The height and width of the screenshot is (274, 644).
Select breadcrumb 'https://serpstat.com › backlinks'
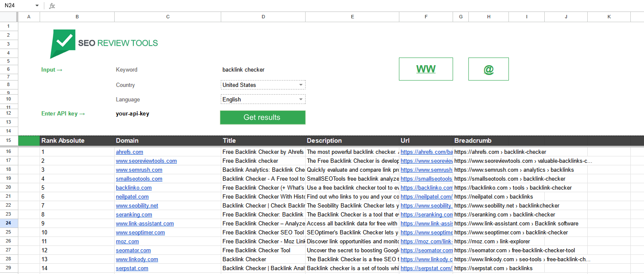(494, 268)
